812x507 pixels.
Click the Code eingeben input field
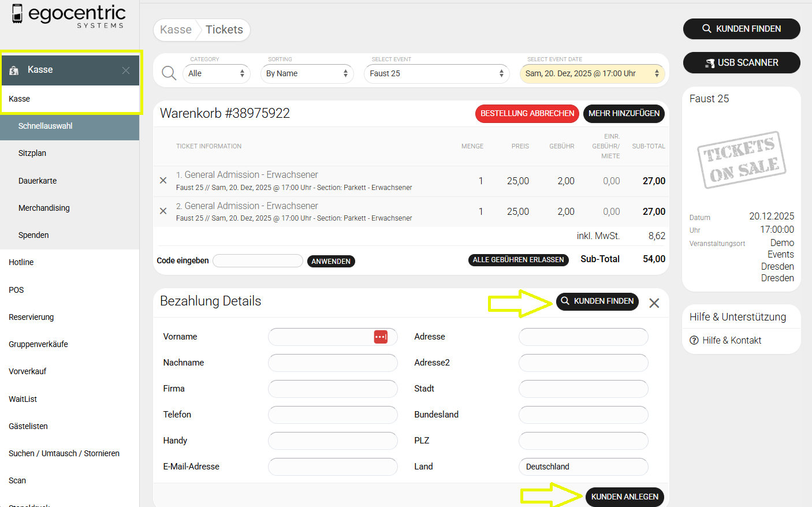(258, 261)
